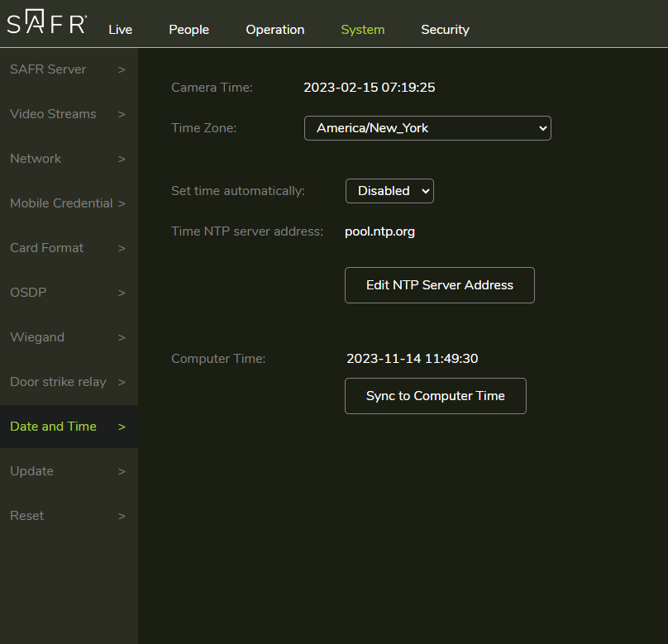Open the Reset section
The width and height of the screenshot is (668, 644).
pos(26,516)
